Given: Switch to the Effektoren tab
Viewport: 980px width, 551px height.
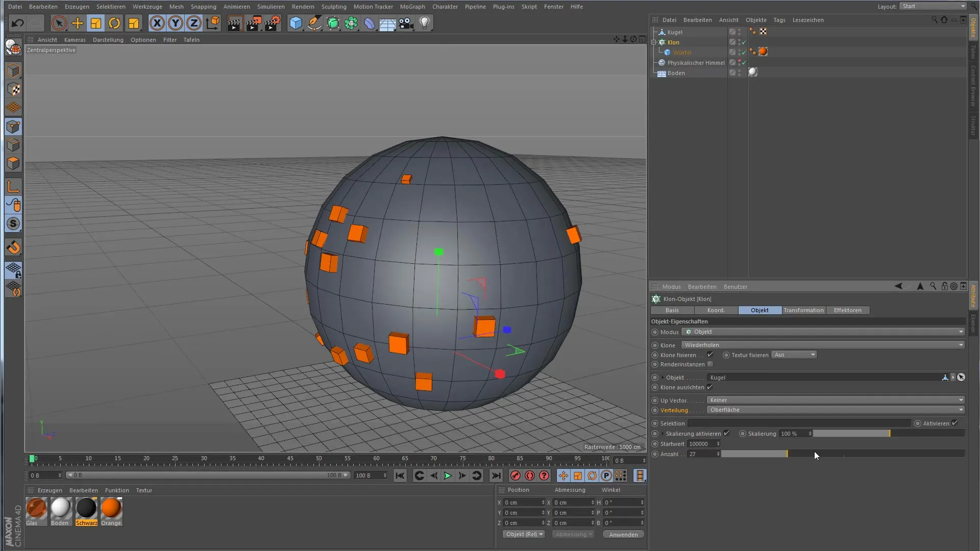Looking at the screenshot, I should 847,310.
